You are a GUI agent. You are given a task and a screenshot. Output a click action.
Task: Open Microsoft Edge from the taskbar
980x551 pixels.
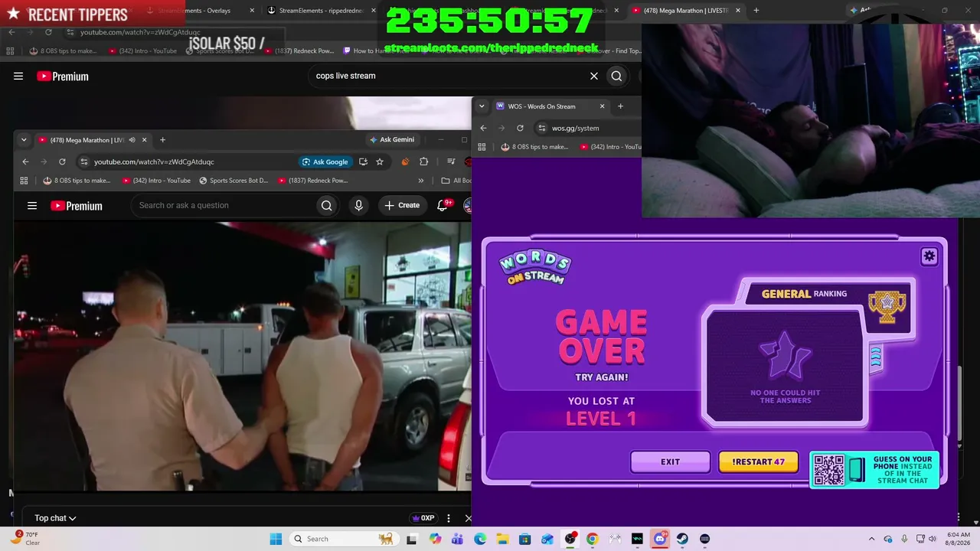pyautogui.click(x=479, y=539)
